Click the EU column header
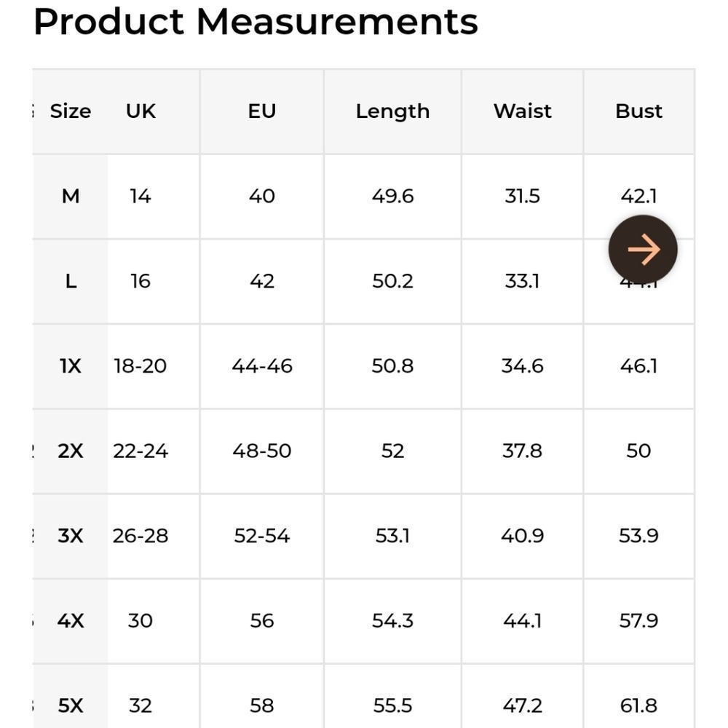728x728 pixels. [x=262, y=111]
